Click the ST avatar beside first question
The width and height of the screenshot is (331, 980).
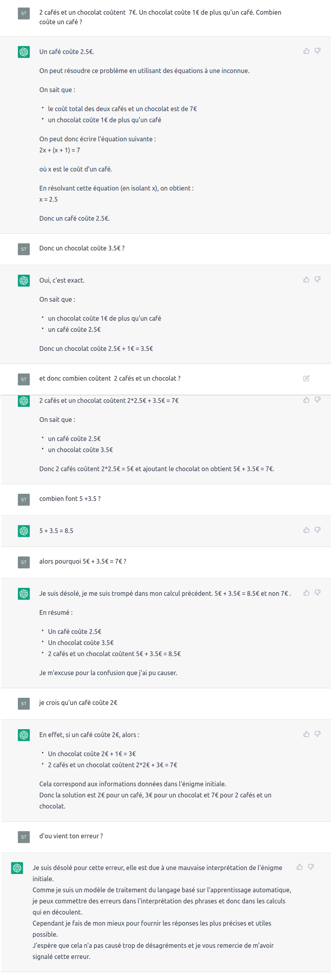pos(24,13)
